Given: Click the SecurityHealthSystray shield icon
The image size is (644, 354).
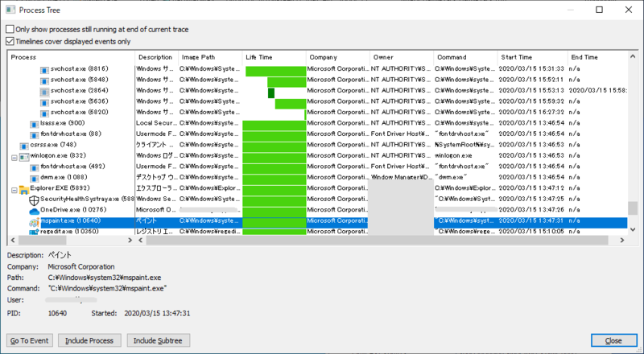Looking at the screenshot, I should click(34, 200).
